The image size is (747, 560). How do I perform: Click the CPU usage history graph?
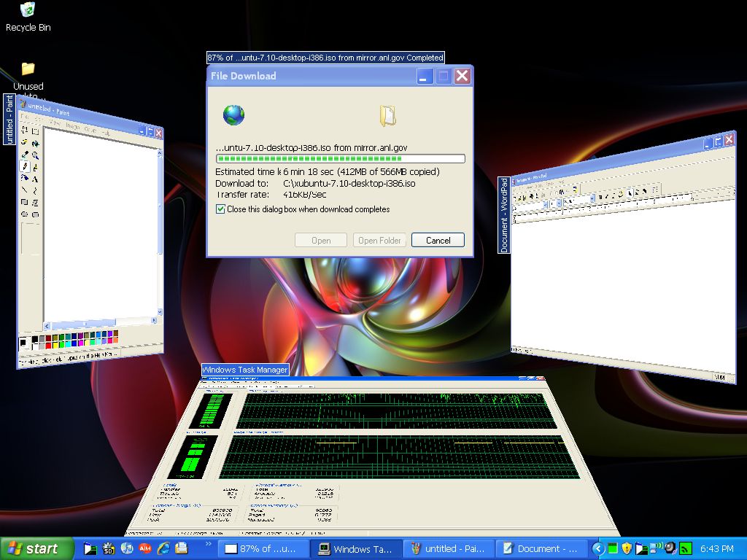point(396,411)
